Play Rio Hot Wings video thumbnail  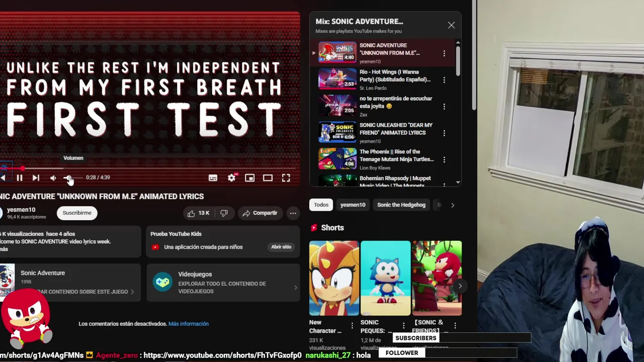[337, 78]
